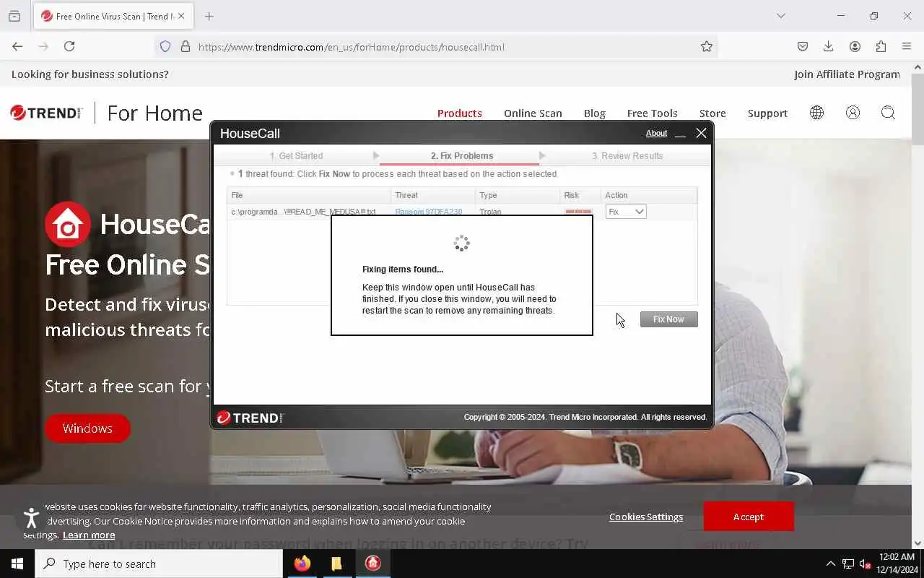Click the Threat column header
The height and width of the screenshot is (578, 924).
(x=433, y=195)
